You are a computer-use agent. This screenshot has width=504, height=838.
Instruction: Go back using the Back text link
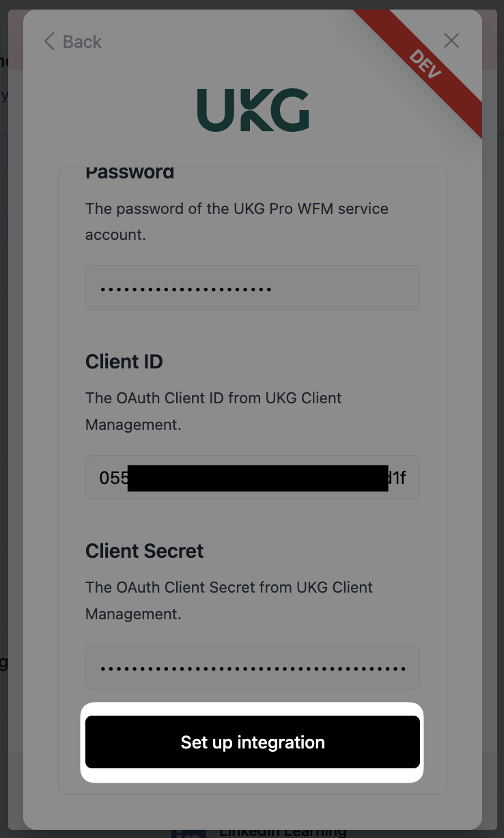click(82, 42)
